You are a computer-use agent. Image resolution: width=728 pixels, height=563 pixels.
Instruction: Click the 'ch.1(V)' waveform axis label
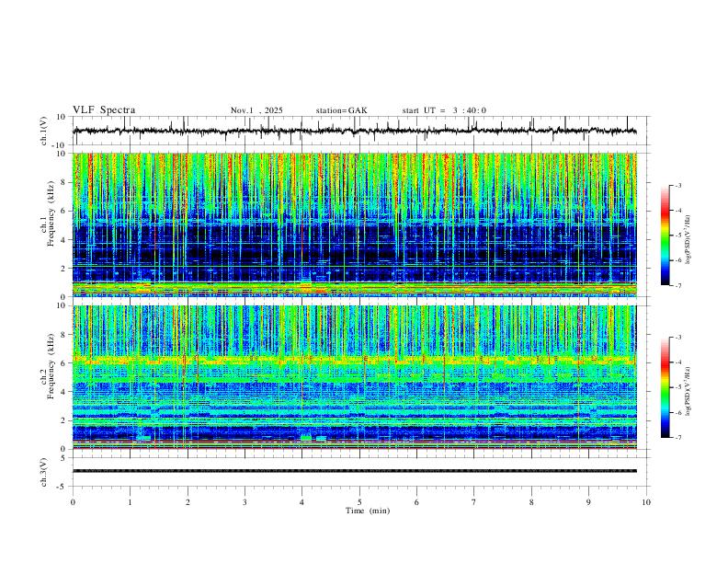pos(44,131)
